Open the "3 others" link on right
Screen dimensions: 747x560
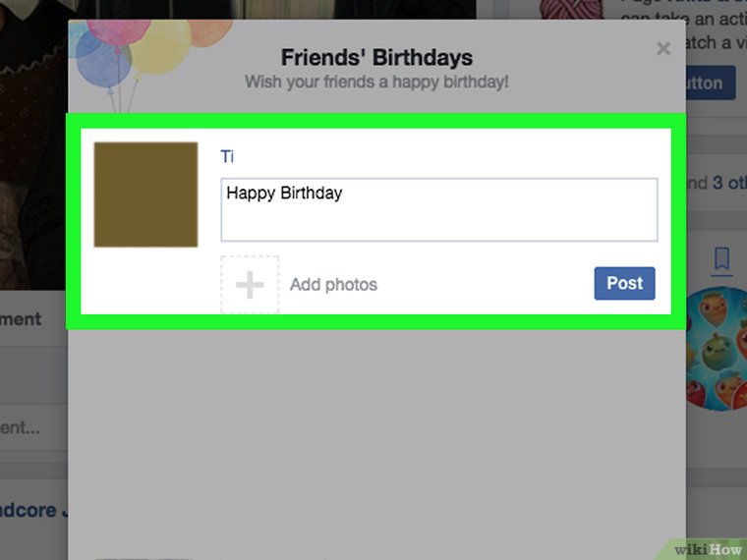729,183
